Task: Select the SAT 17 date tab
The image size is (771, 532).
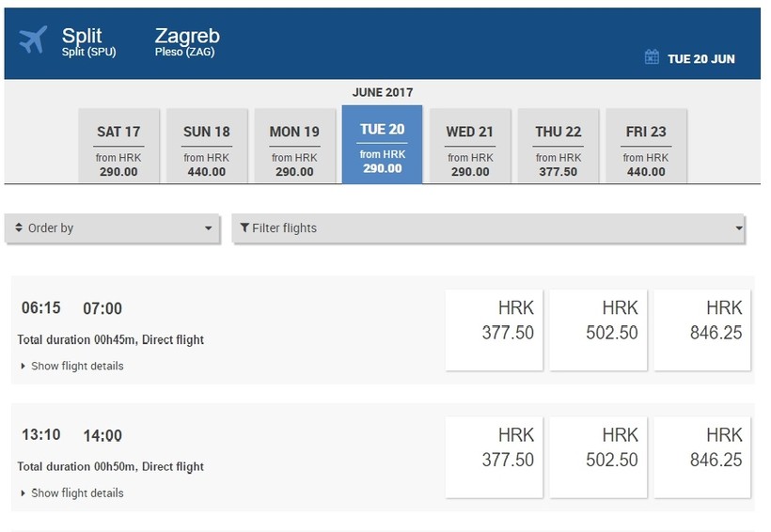Action: click(x=118, y=146)
